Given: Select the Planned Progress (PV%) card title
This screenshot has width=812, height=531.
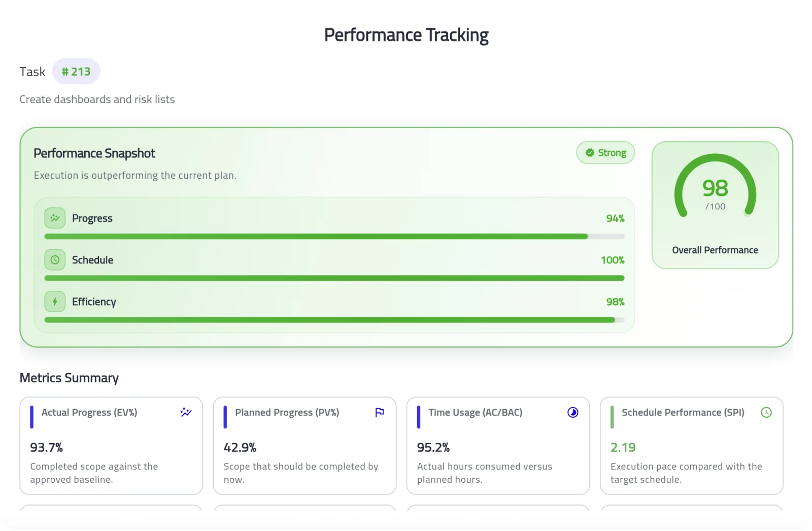Looking at the screenshot, I should (287, 413).
